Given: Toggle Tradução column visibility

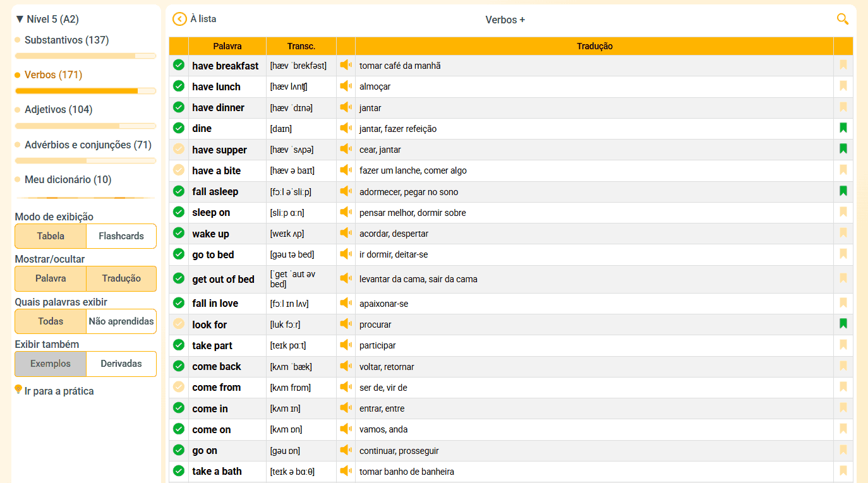Looking at the screenshot, I should click(x=121, y=278).
